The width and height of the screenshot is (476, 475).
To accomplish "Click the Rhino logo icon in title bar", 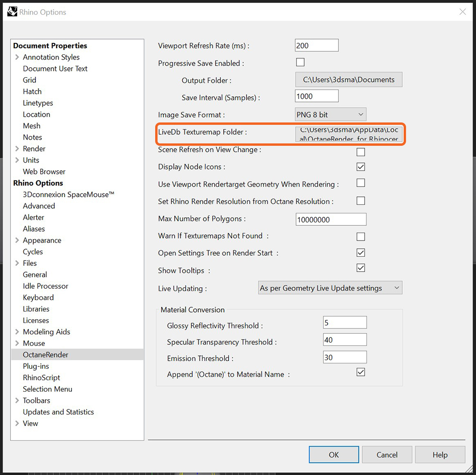I will point(12,12).
